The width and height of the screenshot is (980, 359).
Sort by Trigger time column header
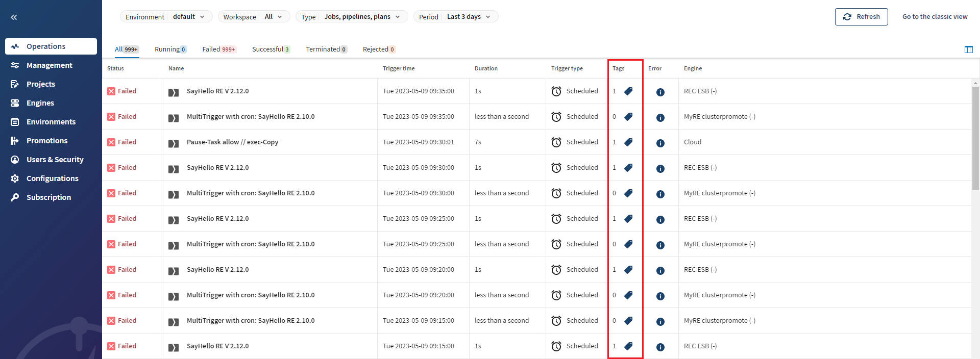[399, 68]
